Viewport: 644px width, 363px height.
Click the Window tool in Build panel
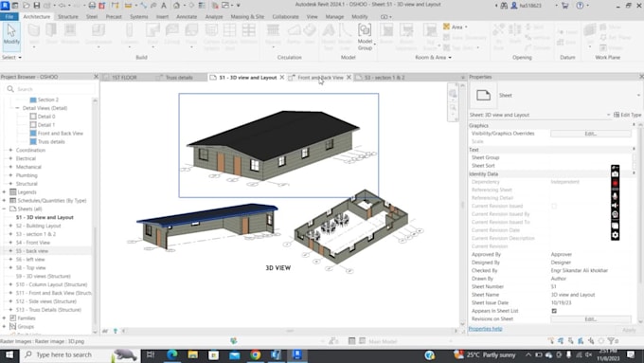(70, 34)
